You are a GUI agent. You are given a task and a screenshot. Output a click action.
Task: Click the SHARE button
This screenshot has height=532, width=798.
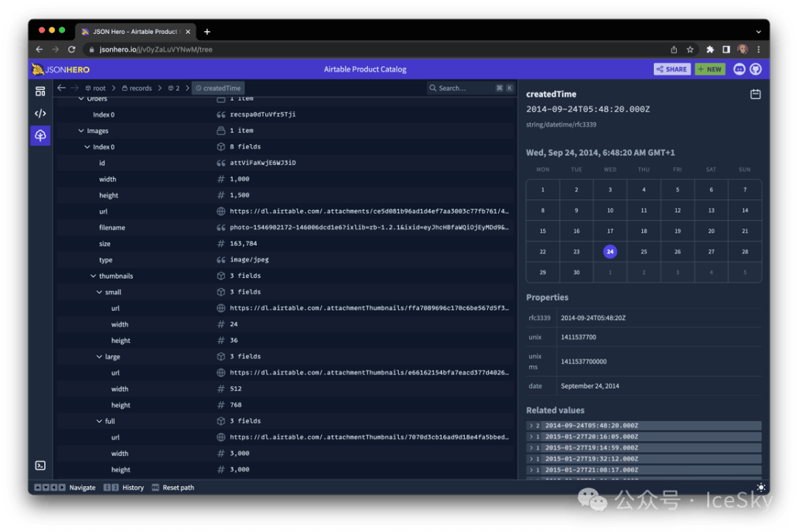coord(672,69)
